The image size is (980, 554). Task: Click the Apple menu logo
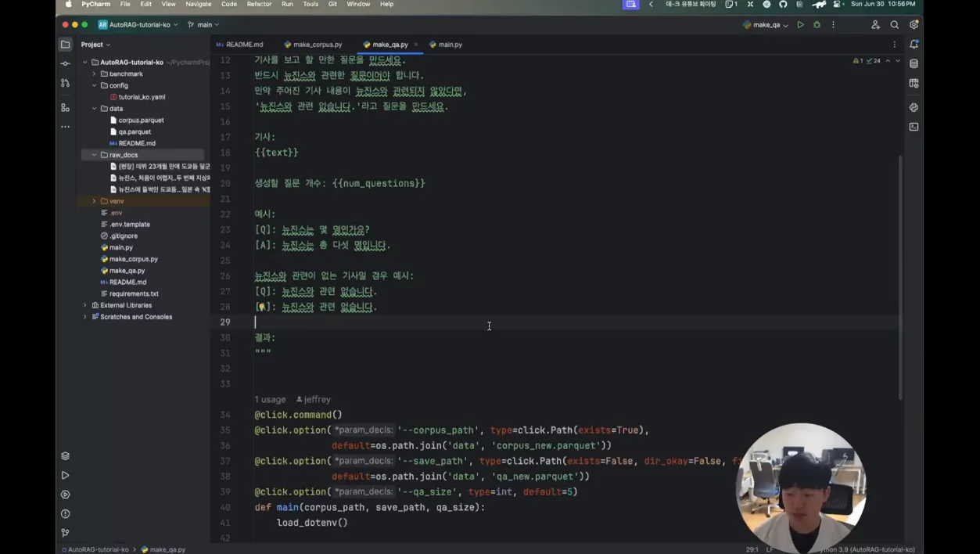(68, 5)
